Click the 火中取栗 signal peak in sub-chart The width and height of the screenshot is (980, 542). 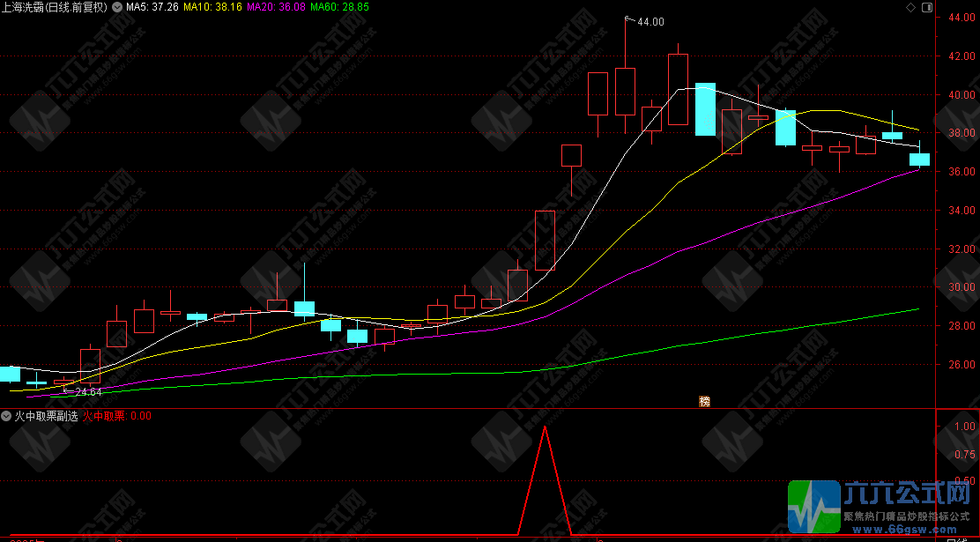click(546, 428)
